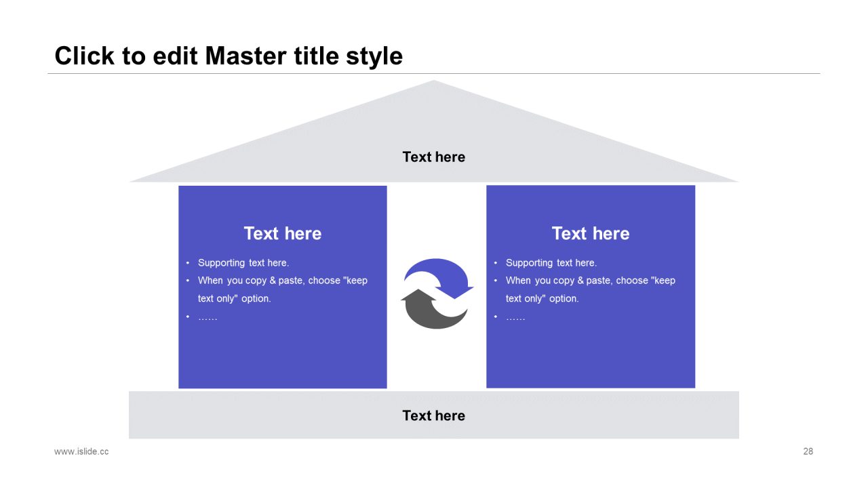Click the copy & paste bullet in left box
Screen dimensions: 868x488
pos(283,289)
